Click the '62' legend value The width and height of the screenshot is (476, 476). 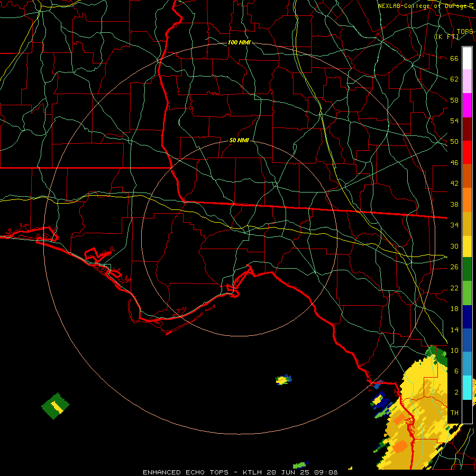pos(454,79)
